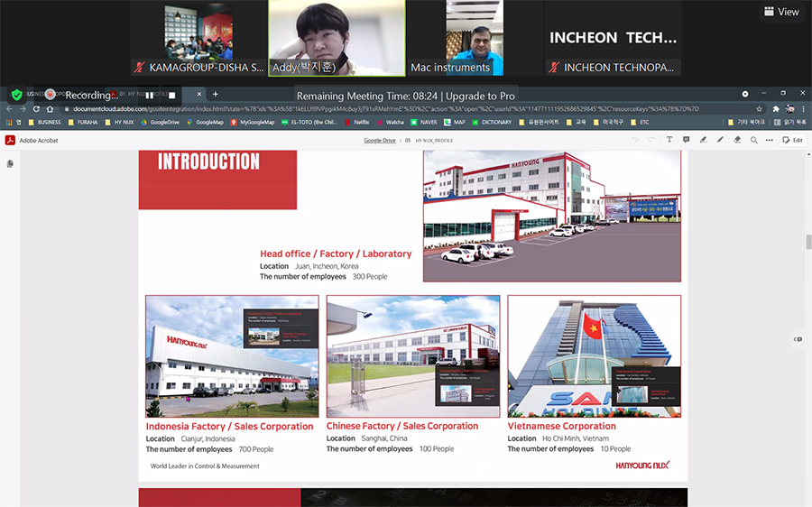Open the GoogleDrive bookmark
This screenshot has width=812, height=507.
tap(160, 122)
